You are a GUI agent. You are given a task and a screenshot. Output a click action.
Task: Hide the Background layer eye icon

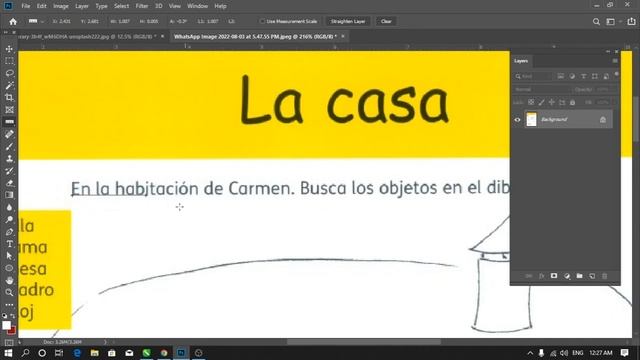(x=518, y=120)
